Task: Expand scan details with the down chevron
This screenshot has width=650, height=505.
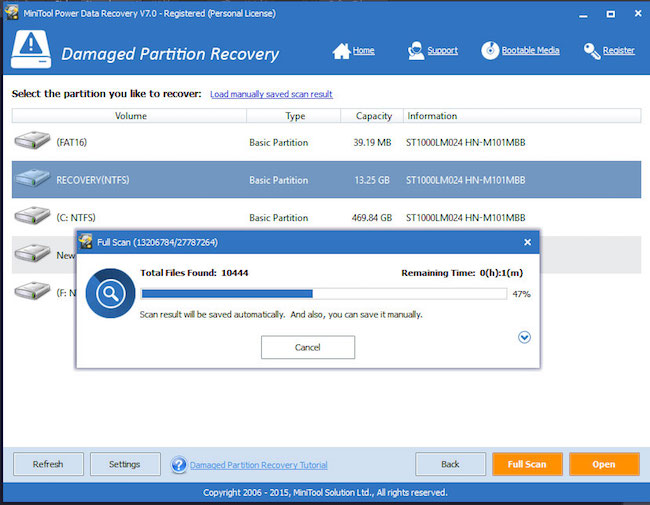Action: 524,337
